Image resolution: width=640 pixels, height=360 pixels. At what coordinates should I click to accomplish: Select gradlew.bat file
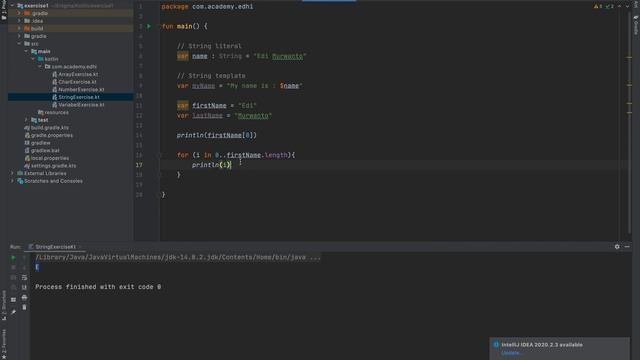click(45, 151)
